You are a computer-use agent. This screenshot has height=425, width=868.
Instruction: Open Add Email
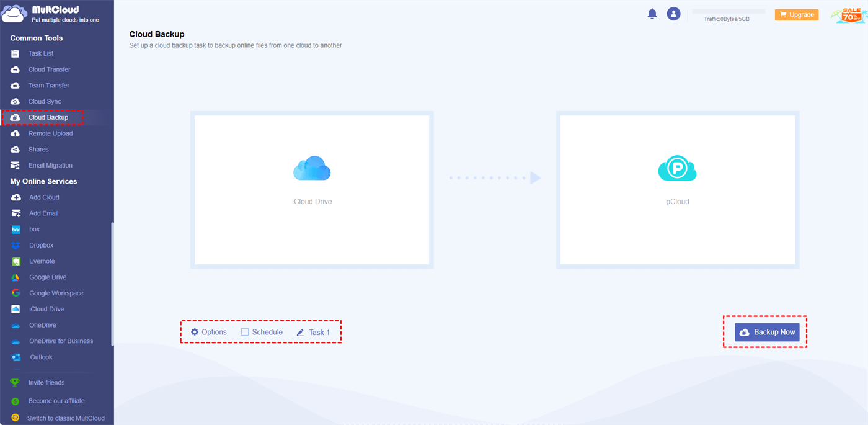[43, 213]
